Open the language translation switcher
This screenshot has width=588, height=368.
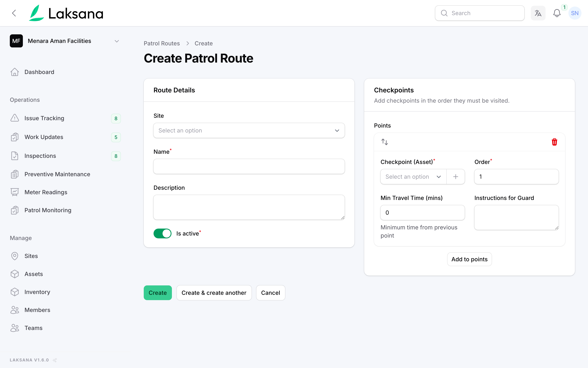(x=538, y=13)
